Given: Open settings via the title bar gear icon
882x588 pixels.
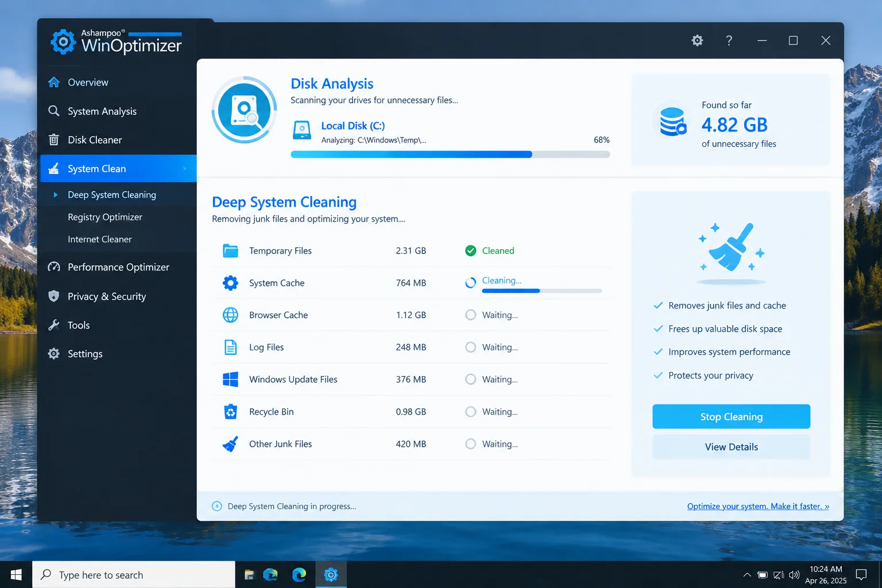Looking at the screenshot, I should coord(697,40).
